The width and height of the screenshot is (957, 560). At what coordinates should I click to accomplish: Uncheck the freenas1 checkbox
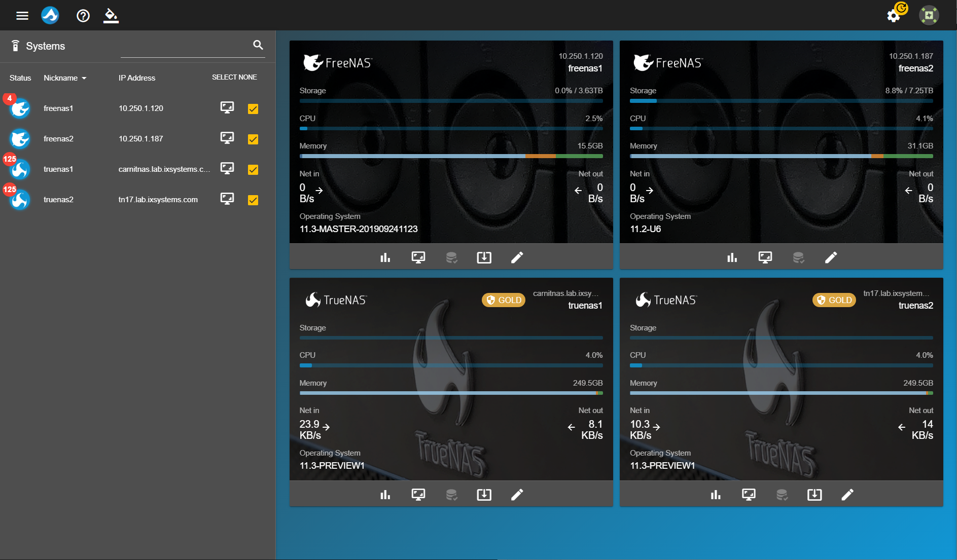(x=253, y=108)
